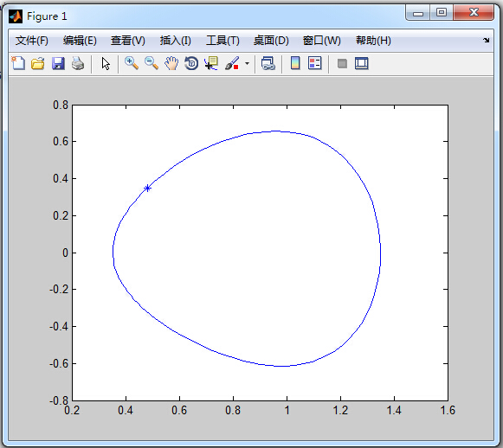The width and height of the screenshot is (503, 448).
Task: Print the figure
Action: click(x=78, y=63)
